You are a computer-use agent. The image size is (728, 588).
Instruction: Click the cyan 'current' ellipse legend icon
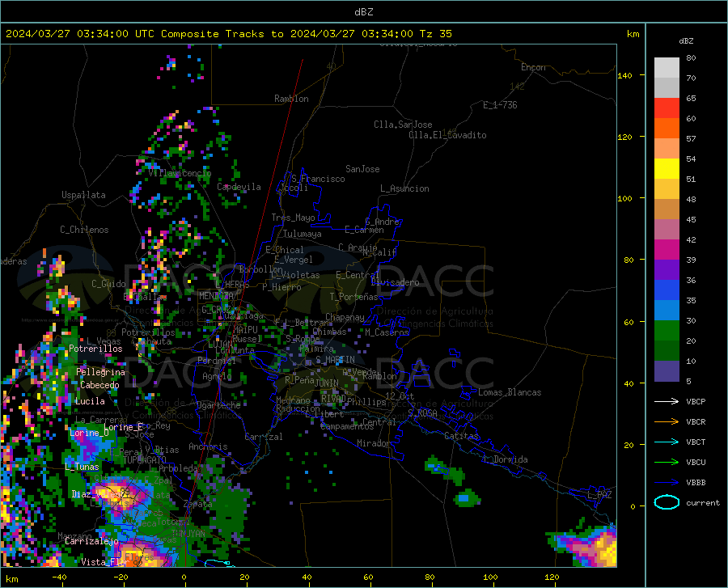tap(667, 502)
